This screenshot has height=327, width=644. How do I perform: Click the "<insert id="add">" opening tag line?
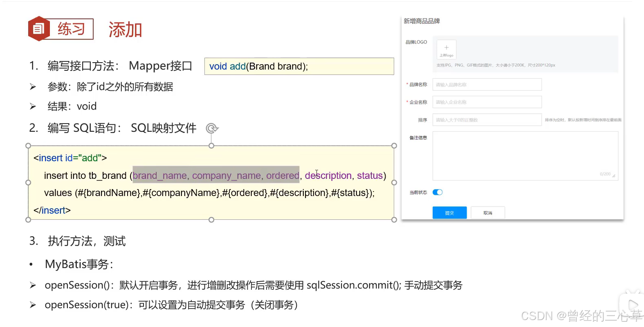coord(70,158)
